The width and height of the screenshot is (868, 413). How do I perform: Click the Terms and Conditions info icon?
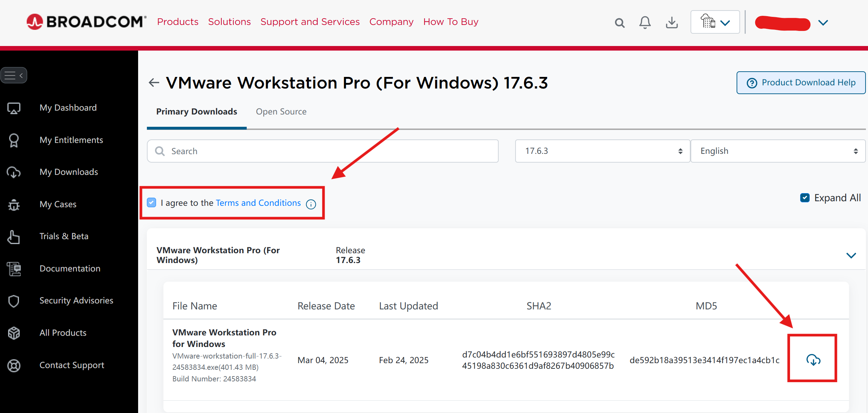311,204
